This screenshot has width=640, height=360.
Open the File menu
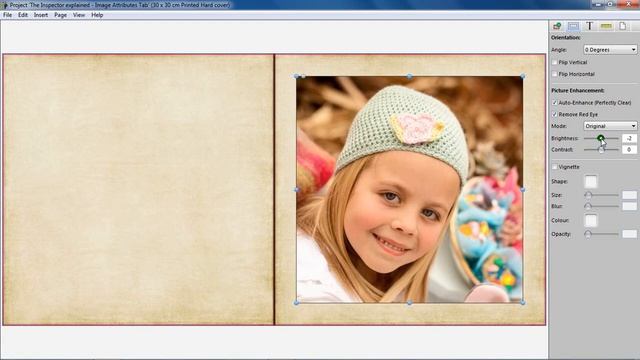coord(7,15)
